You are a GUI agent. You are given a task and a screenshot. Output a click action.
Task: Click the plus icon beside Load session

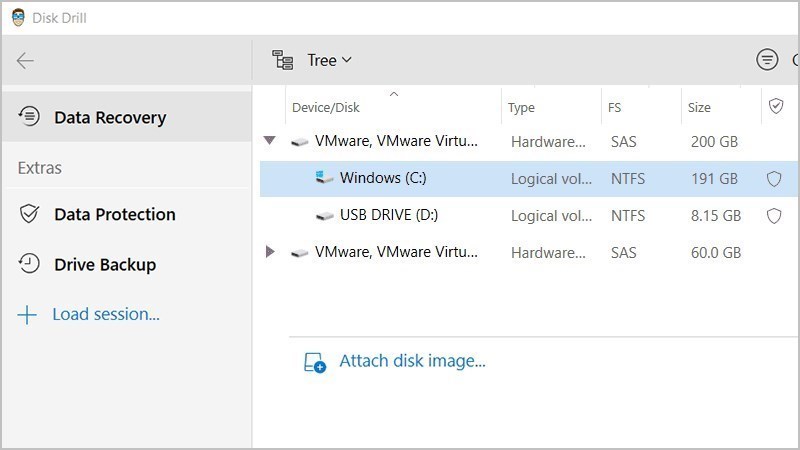point(27,315)
